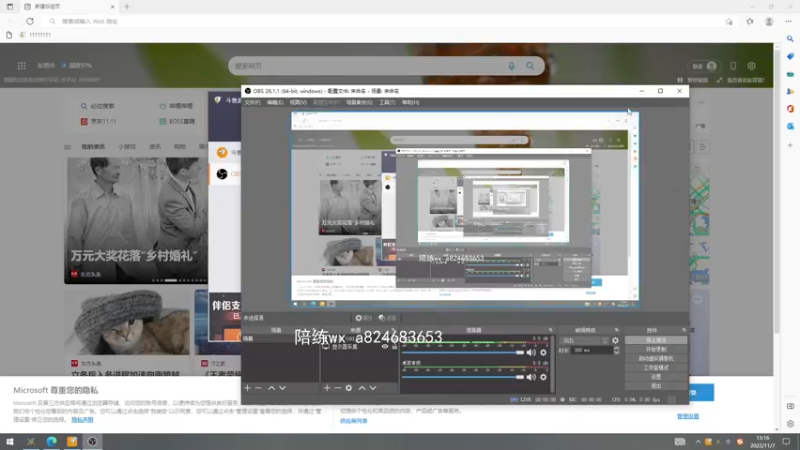Remove selected scene with minus icon
800x450 pixels.
(x=259, y=388)
